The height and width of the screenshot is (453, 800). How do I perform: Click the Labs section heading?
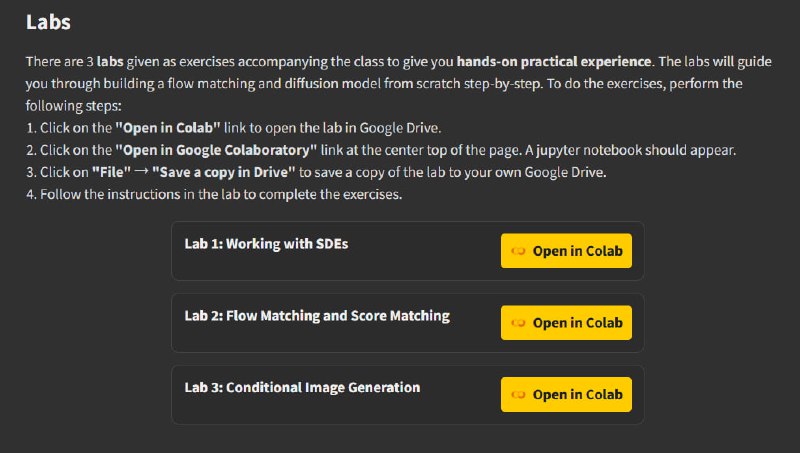coord(48,21)
